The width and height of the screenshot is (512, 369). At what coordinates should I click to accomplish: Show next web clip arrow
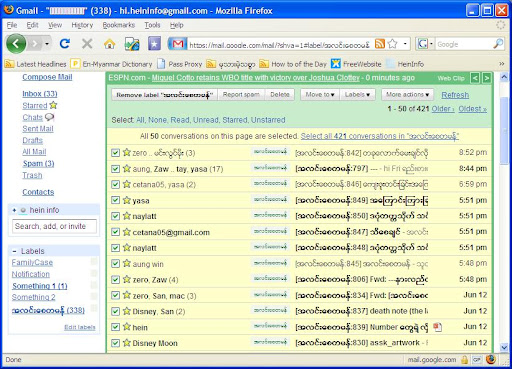tap(487, 78)
